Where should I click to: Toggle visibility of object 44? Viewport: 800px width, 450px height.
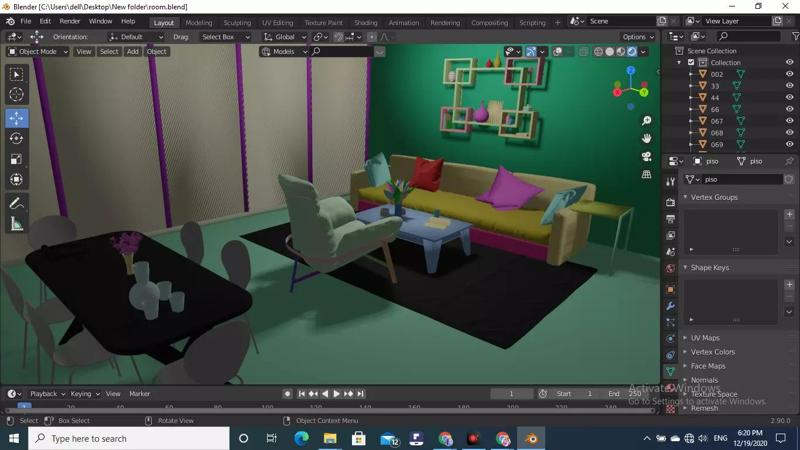click(x=789, y=97)
